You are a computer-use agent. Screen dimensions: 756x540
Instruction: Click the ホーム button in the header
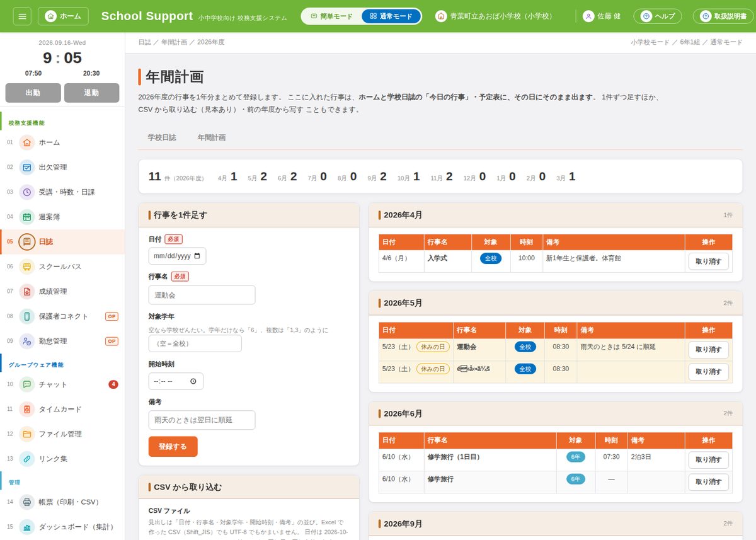(x=63, y=16)
